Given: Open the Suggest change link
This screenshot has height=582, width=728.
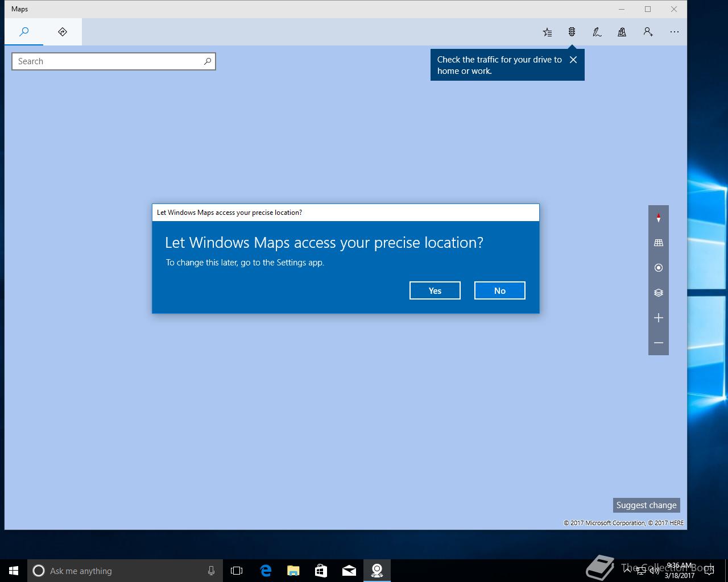Looking at the screenshot, I should (646, 505).
